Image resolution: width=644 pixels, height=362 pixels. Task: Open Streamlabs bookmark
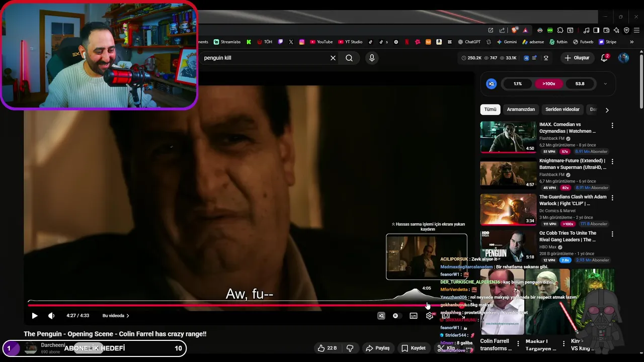point(227,42)
